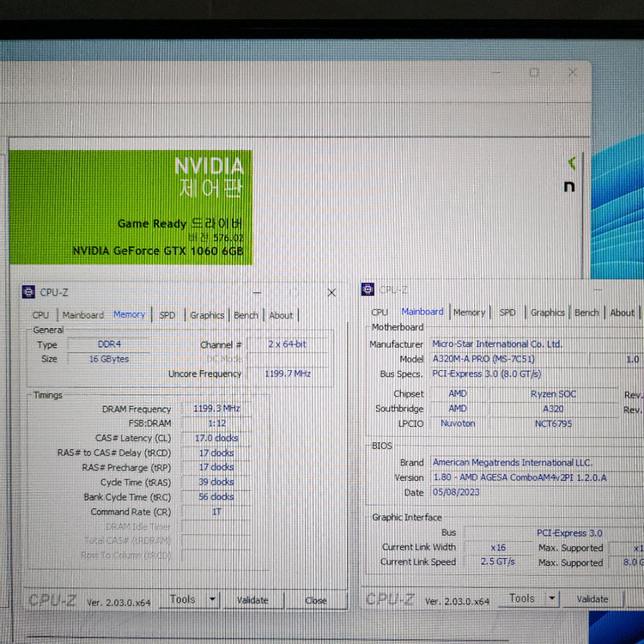644x644 pixels.
Task: Click the A320 southbridge field
Action: pos(553,409)
